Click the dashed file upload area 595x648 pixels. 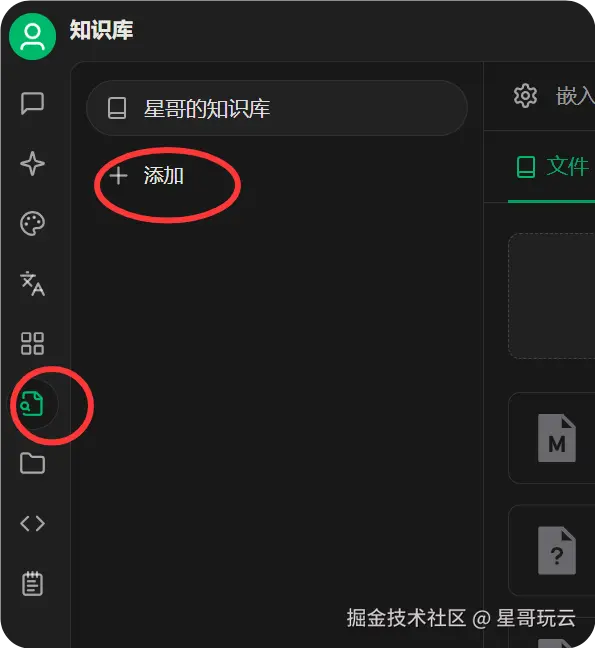point(552,296)
